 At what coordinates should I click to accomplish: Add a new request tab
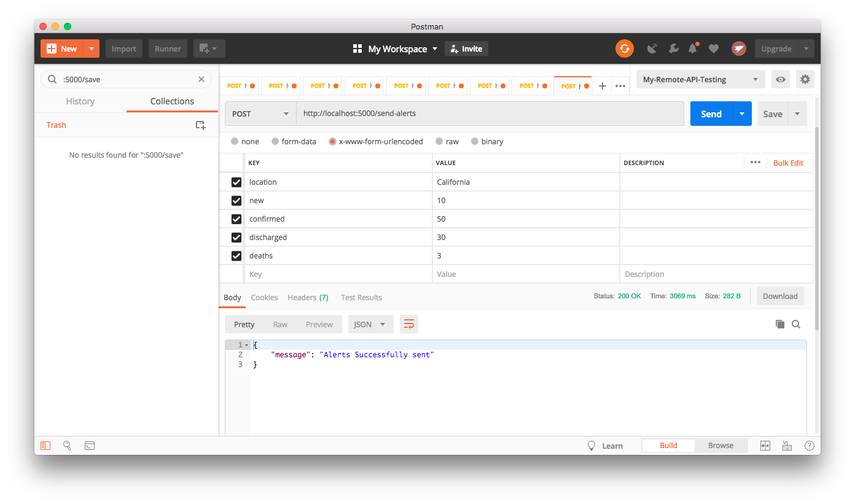coord(603,86)
